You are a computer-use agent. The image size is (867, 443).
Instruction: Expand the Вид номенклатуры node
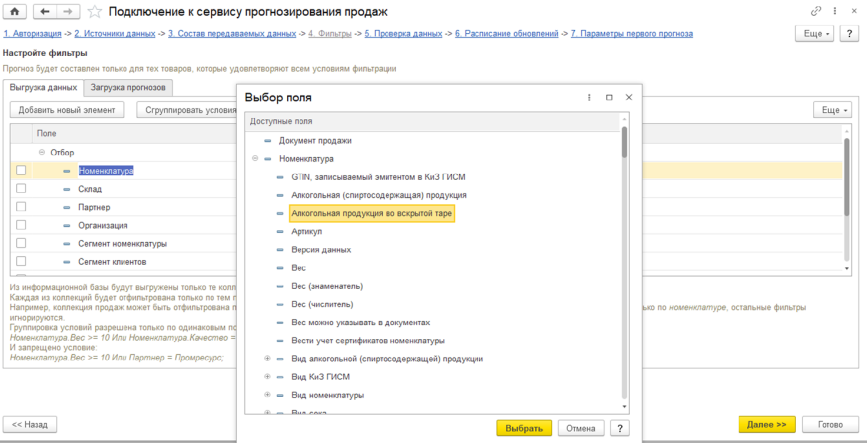click(x=267, y=395)
